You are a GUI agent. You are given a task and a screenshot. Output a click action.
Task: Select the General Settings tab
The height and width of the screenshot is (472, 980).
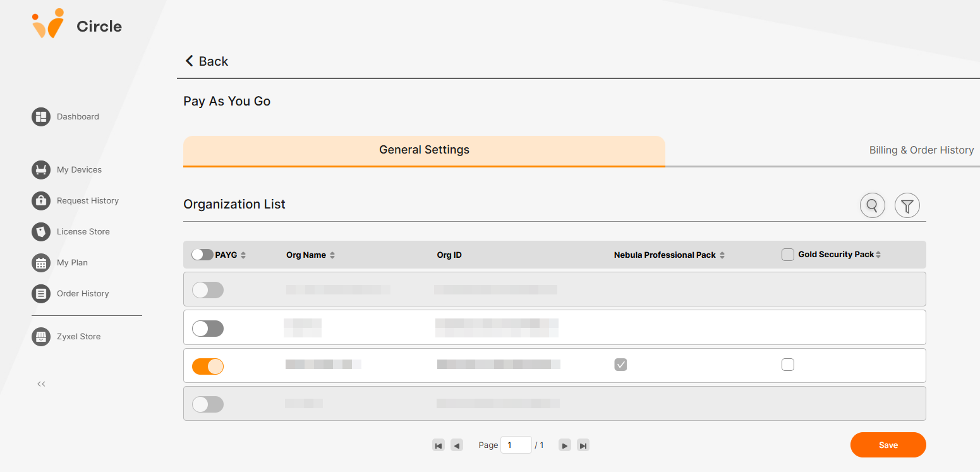tap(424, 151)
